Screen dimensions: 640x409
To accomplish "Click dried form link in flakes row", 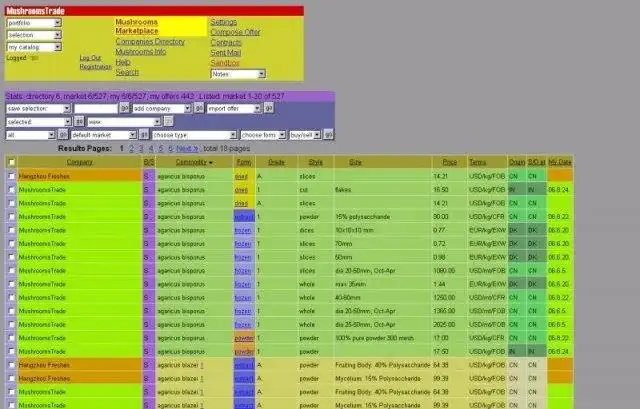I will (x=241, y=190).
